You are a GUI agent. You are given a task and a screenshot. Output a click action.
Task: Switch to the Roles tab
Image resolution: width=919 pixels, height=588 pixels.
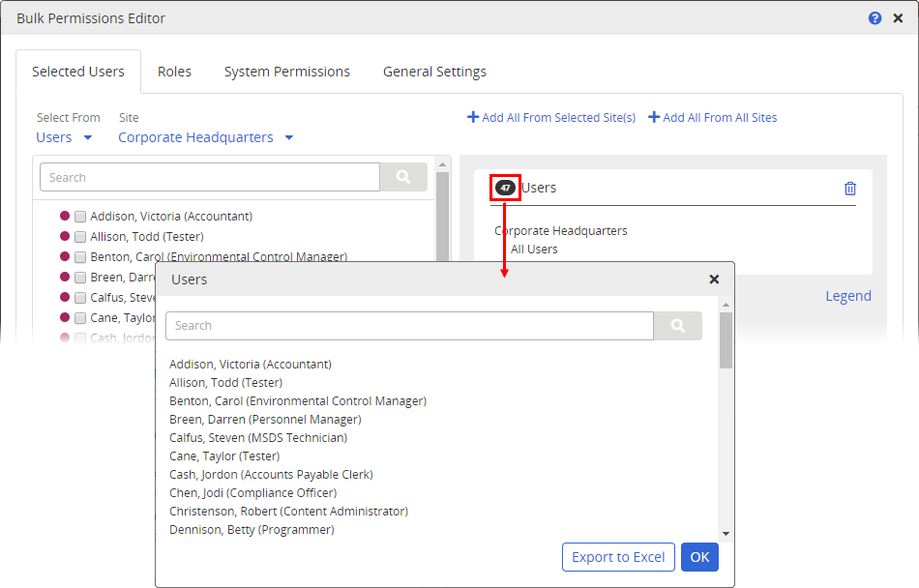(x=174, y=72)
